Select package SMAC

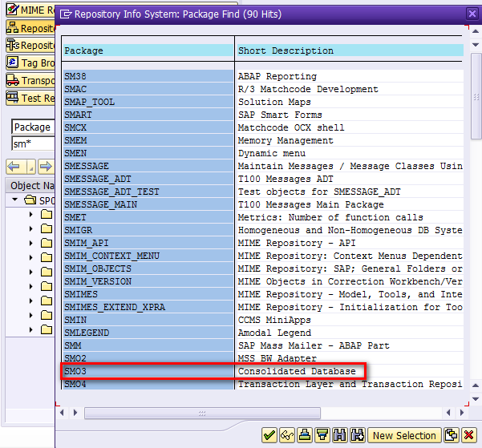click(148, 89)
